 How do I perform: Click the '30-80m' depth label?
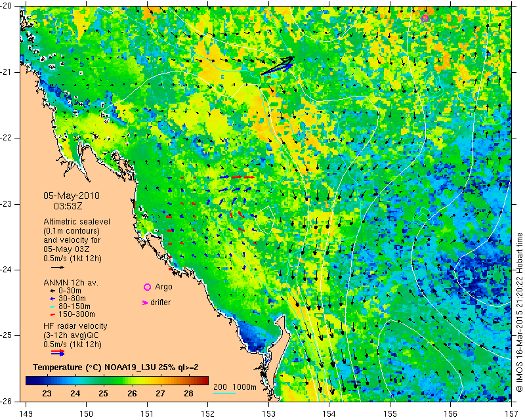point(72,299)
